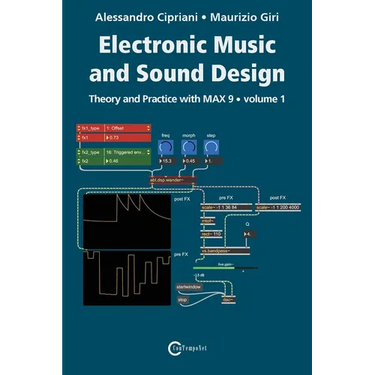This screenshot has height=375, width=375.
Task: Click the step label above the dial
Action: (211, 136)
